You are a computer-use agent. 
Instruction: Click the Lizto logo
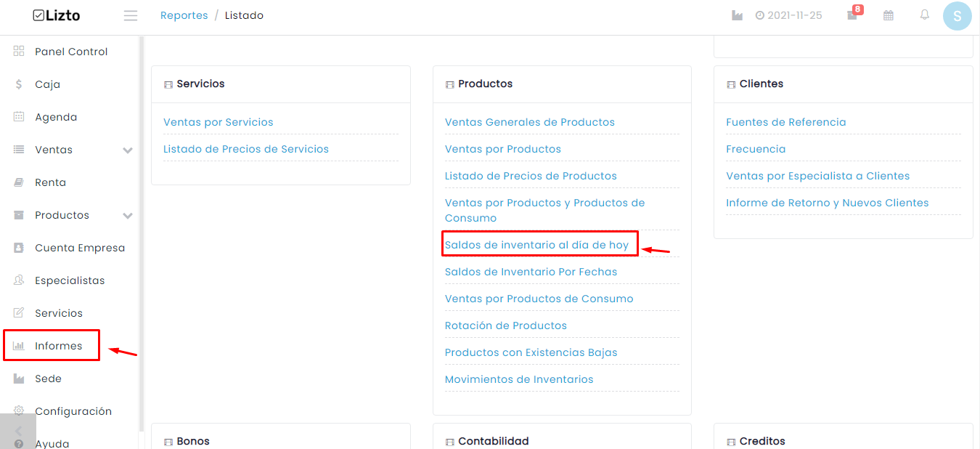coord(57,15)
